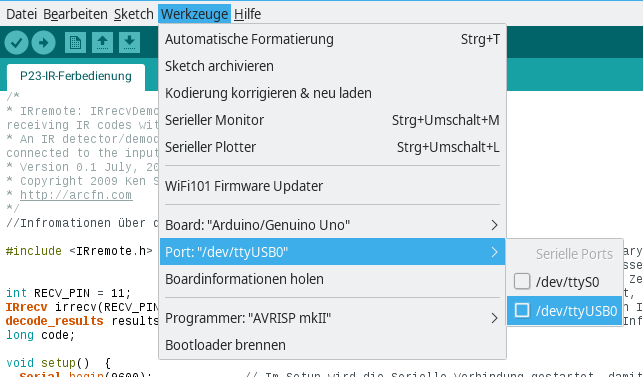Open the Bearbeiten menu
The image size is (643, 377).
[75, 14]
